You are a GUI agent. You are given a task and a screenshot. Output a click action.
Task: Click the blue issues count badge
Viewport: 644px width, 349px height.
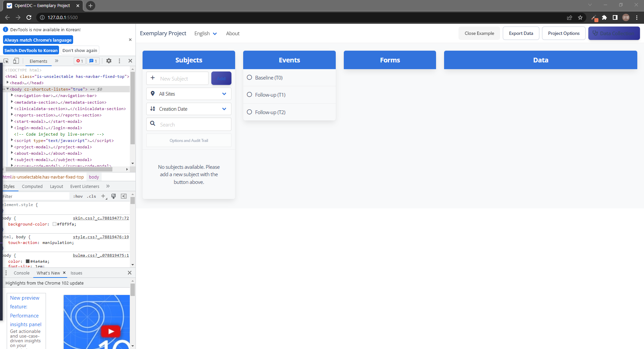coord(93,61)
